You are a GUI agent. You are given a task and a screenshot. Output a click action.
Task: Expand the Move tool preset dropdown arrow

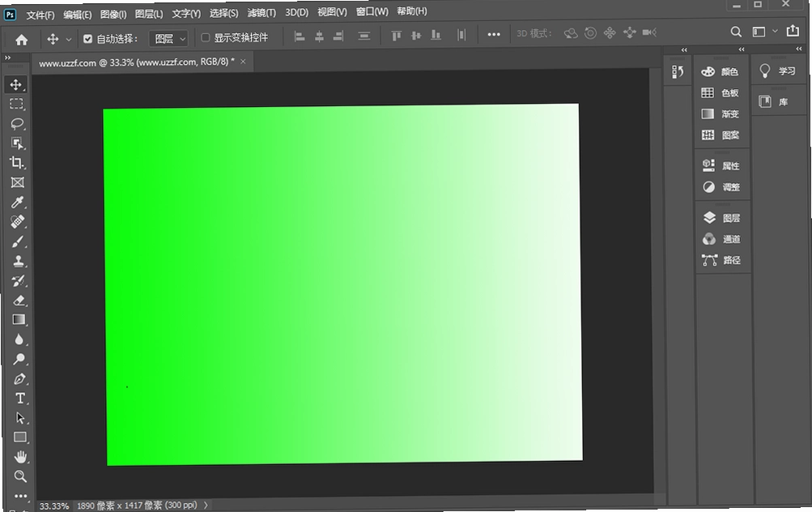(x=68, y=40)
